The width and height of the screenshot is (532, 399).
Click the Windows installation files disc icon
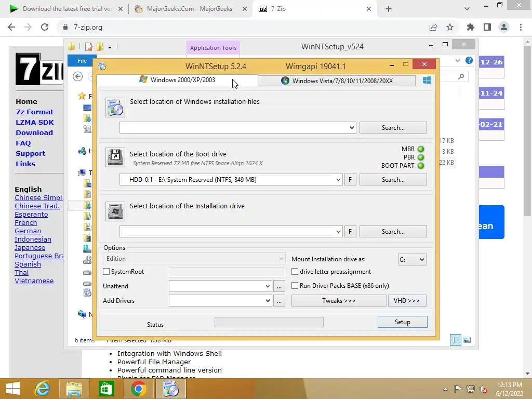[115, 108]
